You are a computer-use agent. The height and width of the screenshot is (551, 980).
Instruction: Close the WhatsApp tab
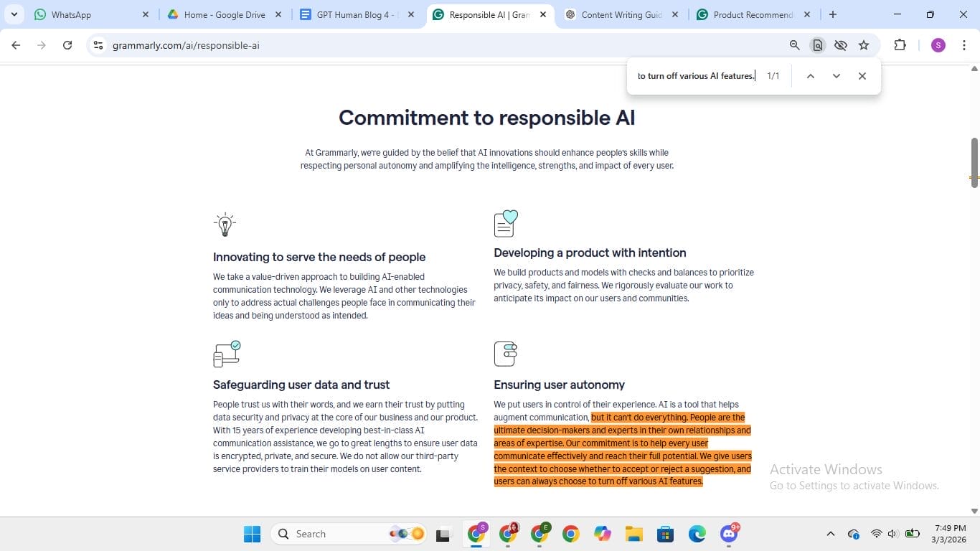pyautogui.click(x=146, y=14)
